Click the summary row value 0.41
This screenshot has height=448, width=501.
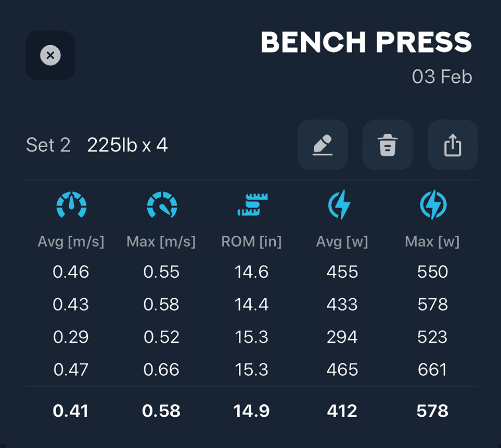click(x=71, y=411)
